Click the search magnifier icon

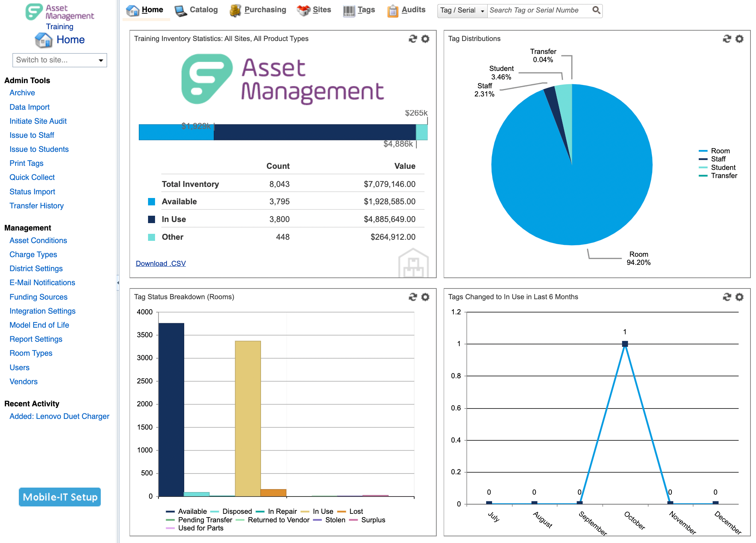[x=596, y=10]
